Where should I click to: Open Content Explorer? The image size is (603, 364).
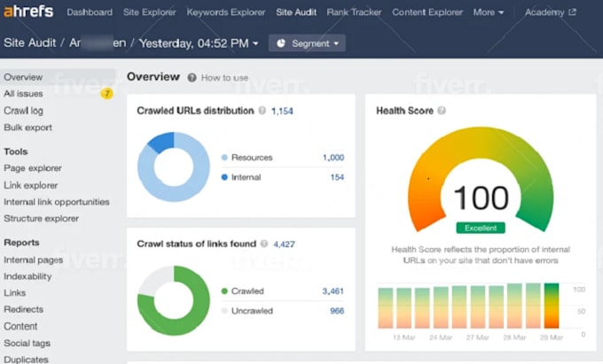tap(427, 12)
